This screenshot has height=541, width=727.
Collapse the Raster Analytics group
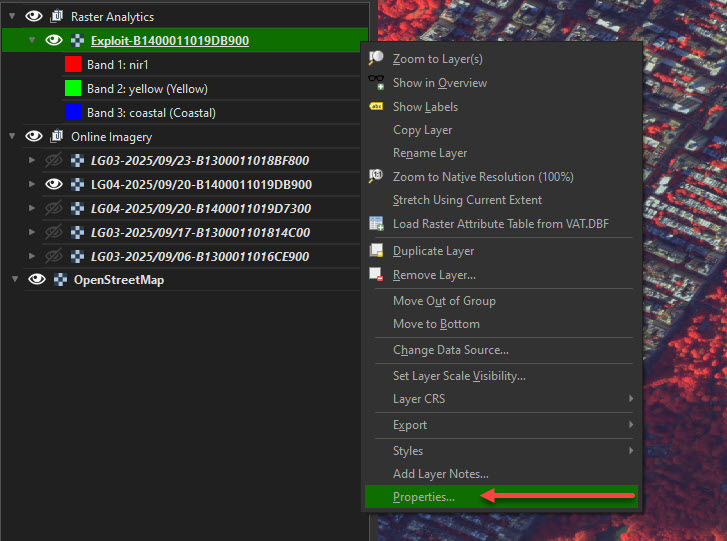pyautogui.click(x=12, y=17)
